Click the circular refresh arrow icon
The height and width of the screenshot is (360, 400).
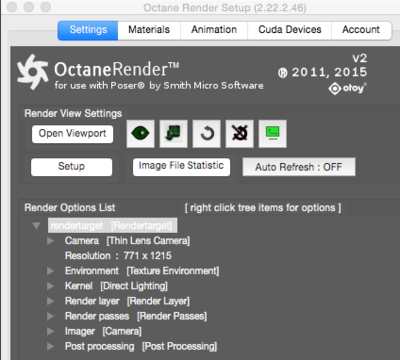(x=206, y=134)
